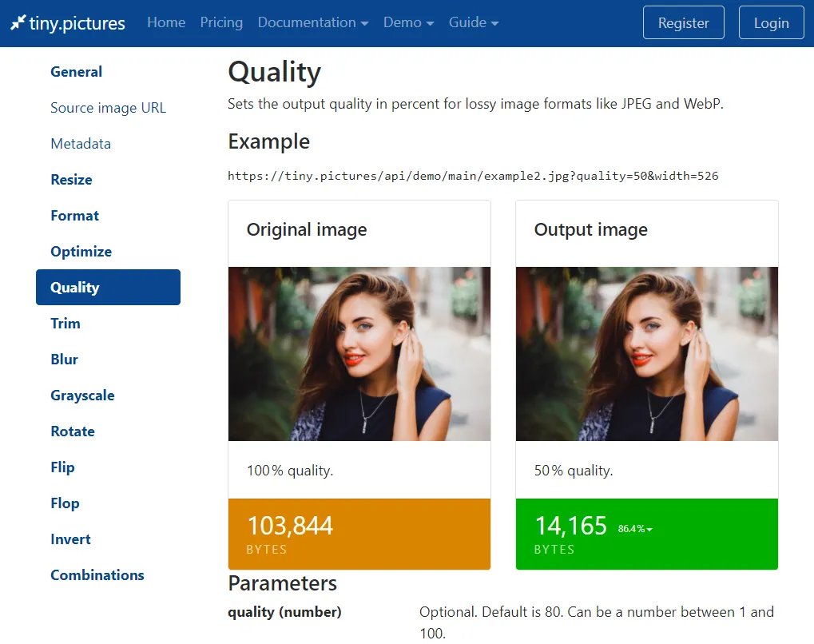Expand the Guide dropdown
Viewport: 814px width, 644px height.
pyautogui.click(x=473, y=22)
